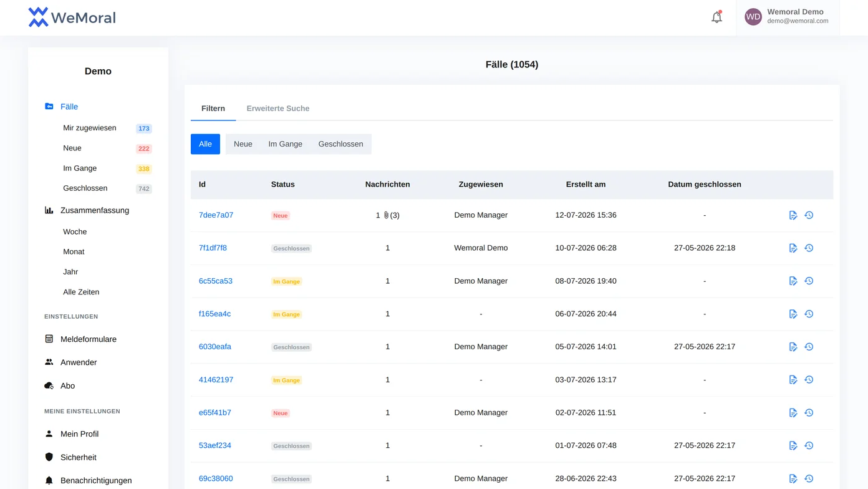This screenshot has width=868, height=489.
Task: Open case link 6030eafa
Action: click(215, 347)
